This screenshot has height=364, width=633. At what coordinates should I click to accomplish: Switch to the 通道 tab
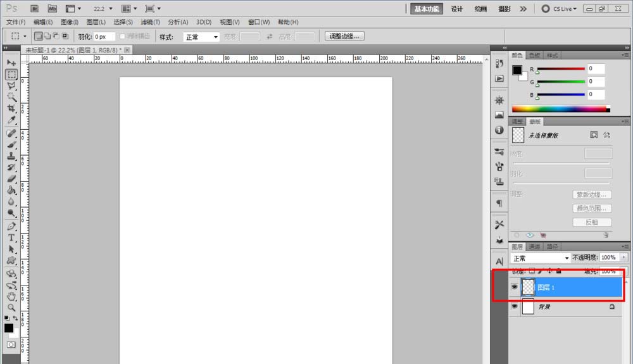coord(534,246)
